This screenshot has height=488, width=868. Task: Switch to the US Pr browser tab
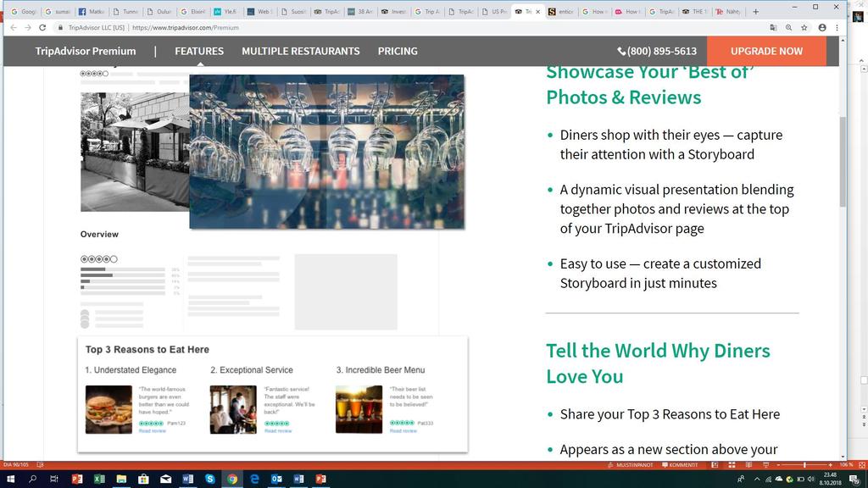point(495,11)
